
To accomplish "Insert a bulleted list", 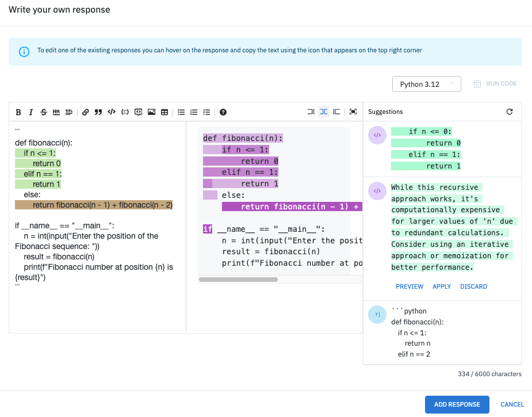I will pyautogui.click(x=181, y=112).
